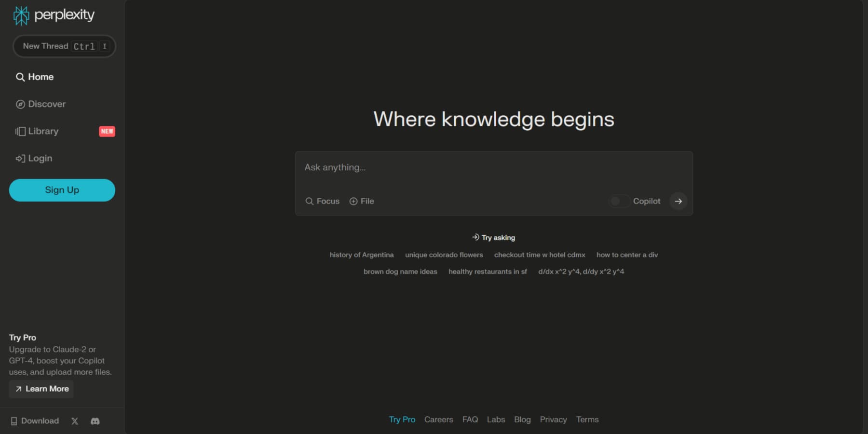
Task: Click the Learn More link
Action: 41,389
